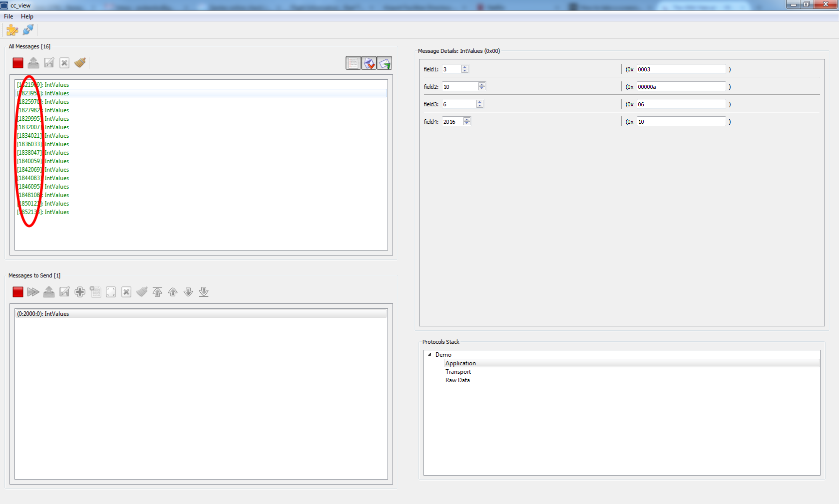
Task: Move message up arrow icon
Action: 173,292
